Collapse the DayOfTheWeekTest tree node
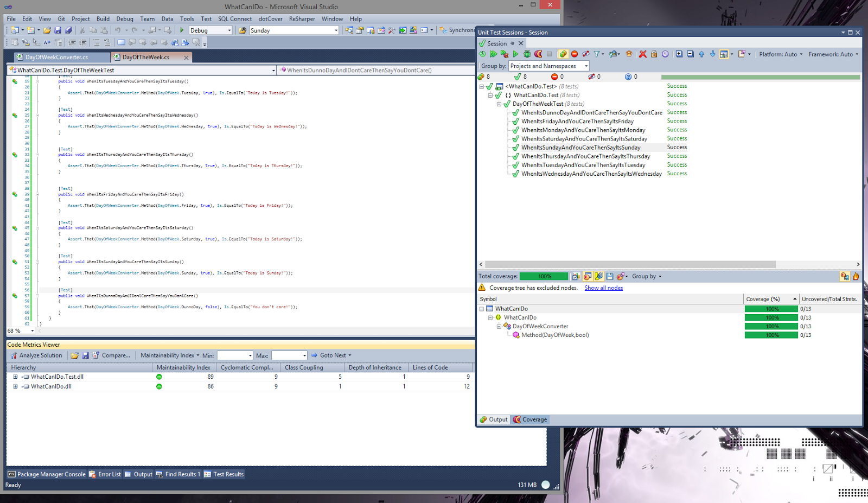The width and height of the screenshot is (868, 503). coord(499,104)
